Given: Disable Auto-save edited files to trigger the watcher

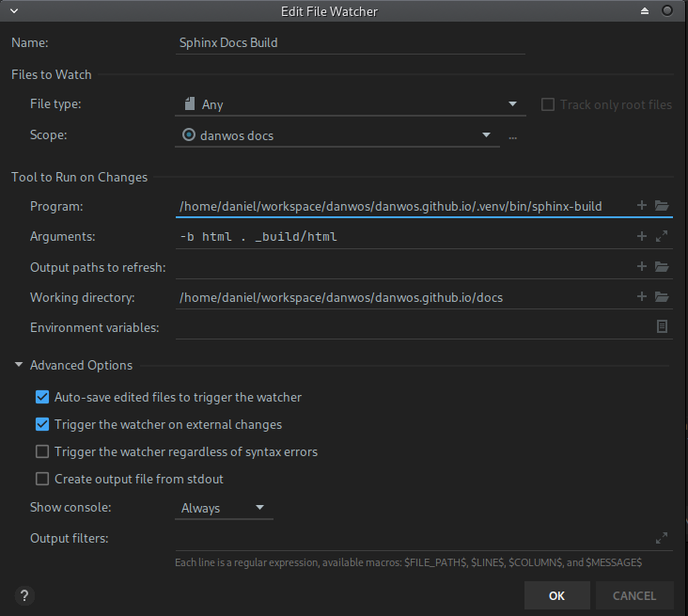Looking at the screenshot, I should (x=42, y=397).
